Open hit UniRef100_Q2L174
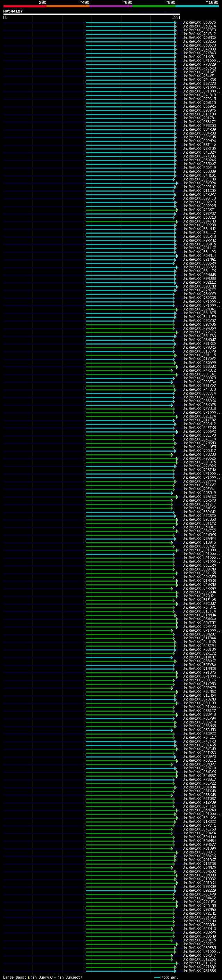 pos(199,416)
